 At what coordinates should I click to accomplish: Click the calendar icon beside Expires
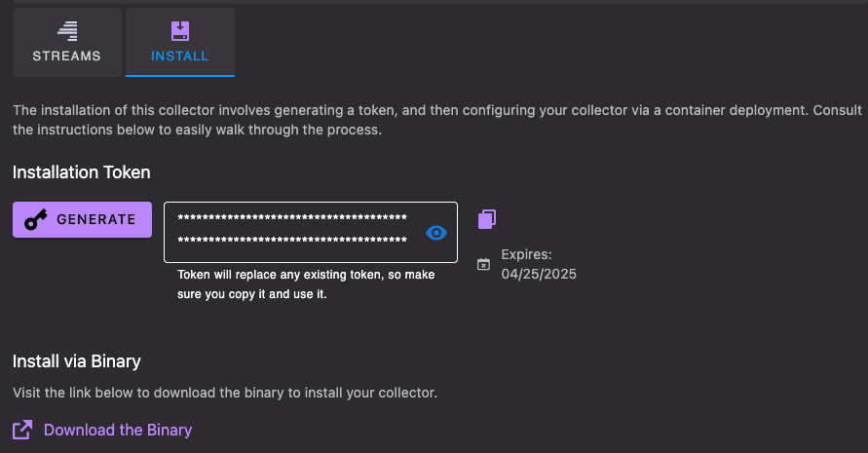pos(484,264)
